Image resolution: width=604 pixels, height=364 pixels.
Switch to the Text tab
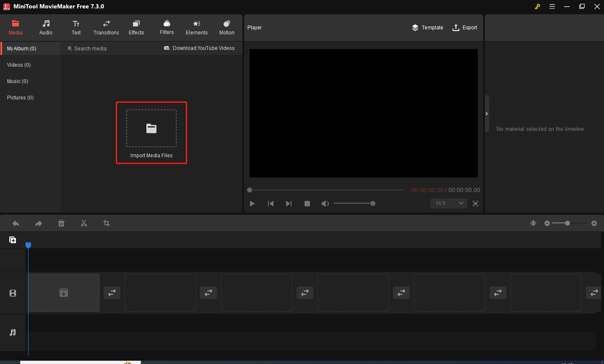76,28
